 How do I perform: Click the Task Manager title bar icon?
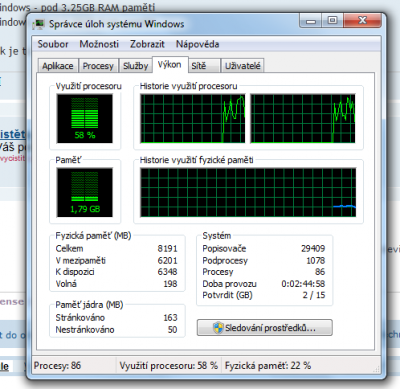click(39, 24)
